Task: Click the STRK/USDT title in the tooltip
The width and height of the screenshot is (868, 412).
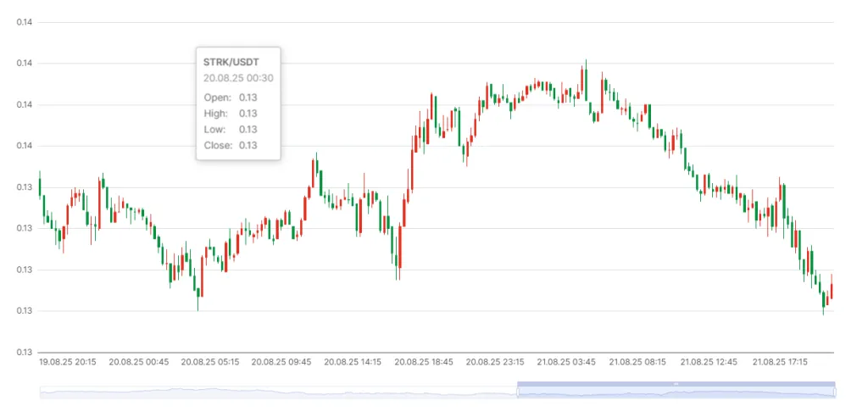Action: click(231, 62)
